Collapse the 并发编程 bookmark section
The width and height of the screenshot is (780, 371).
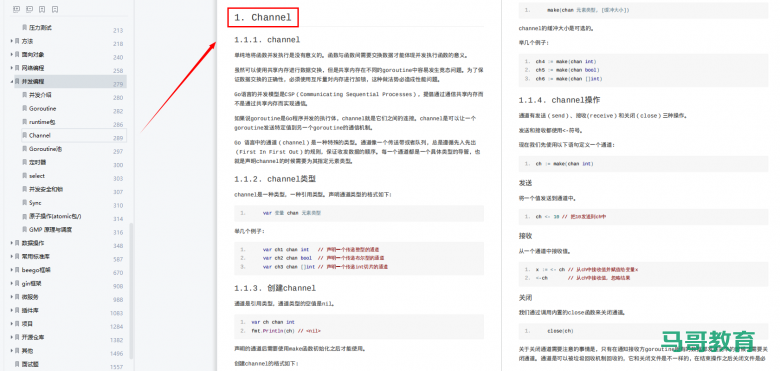pyautogui.click(x=11, y=81)
